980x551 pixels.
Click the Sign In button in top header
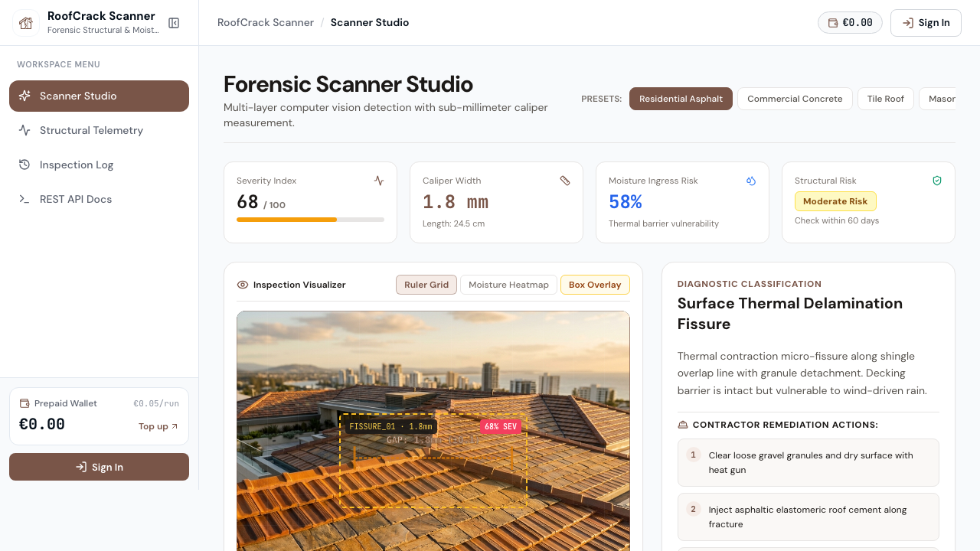[926, 23]
